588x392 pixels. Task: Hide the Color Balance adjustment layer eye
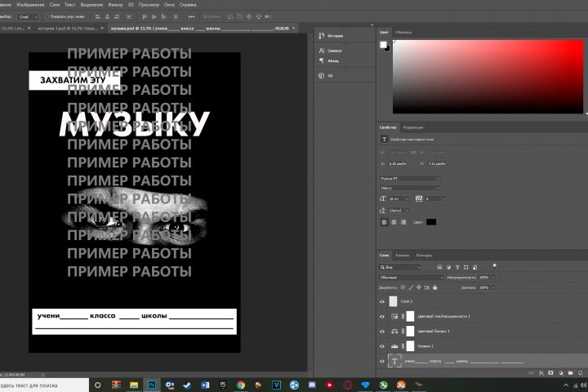pos(382,332)
